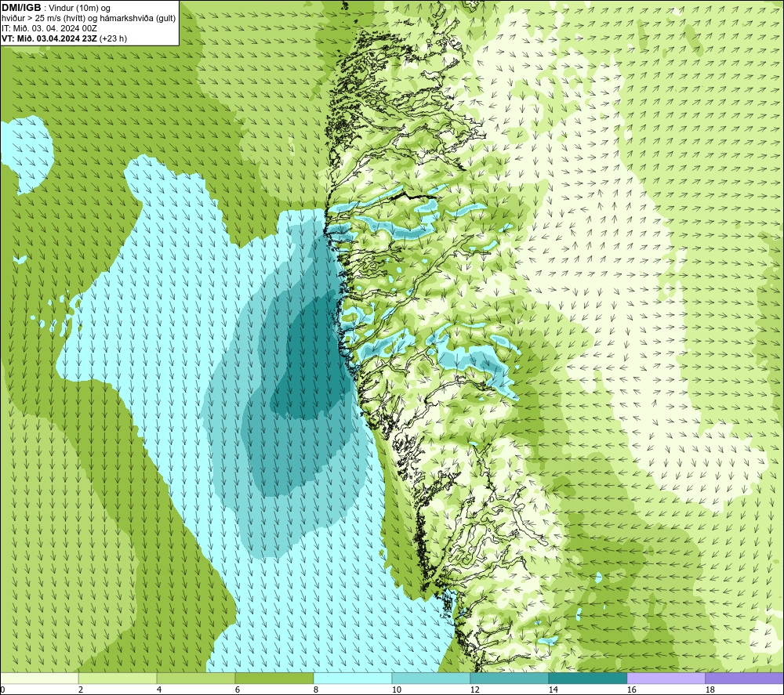
Task: Click the '18' scale label
Action: [710, 690]
